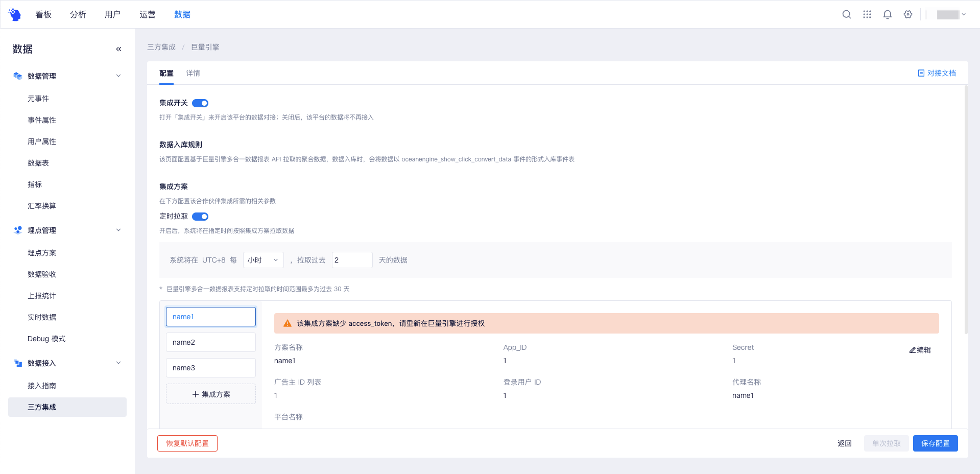Open the settings gear icon
Screen dimensions: 980x474
pos(907,14)
